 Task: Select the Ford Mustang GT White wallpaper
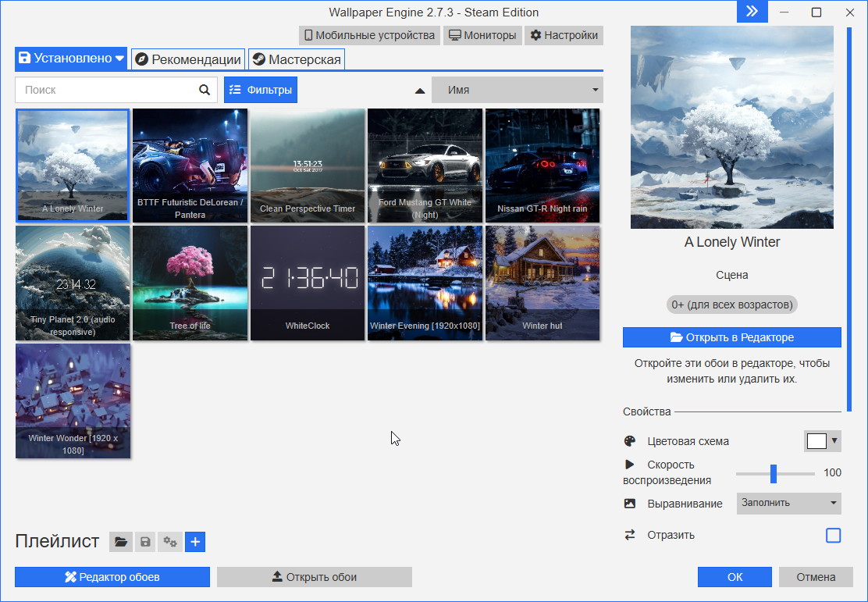tap(425, 166)
